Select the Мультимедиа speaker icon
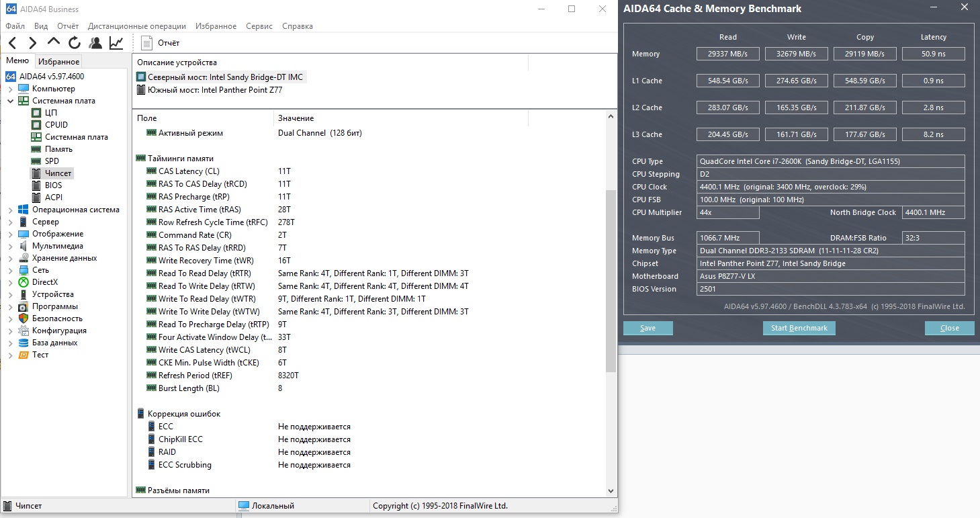Viewport: 980px width, 518px height. [x=24, y=246]
